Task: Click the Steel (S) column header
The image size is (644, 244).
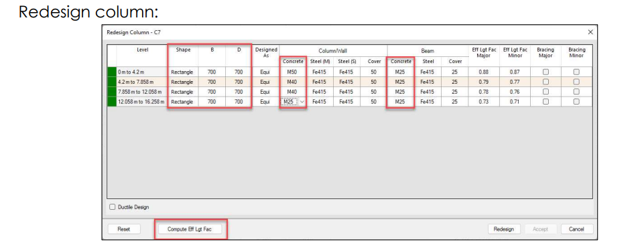Action: coord(347,62)
